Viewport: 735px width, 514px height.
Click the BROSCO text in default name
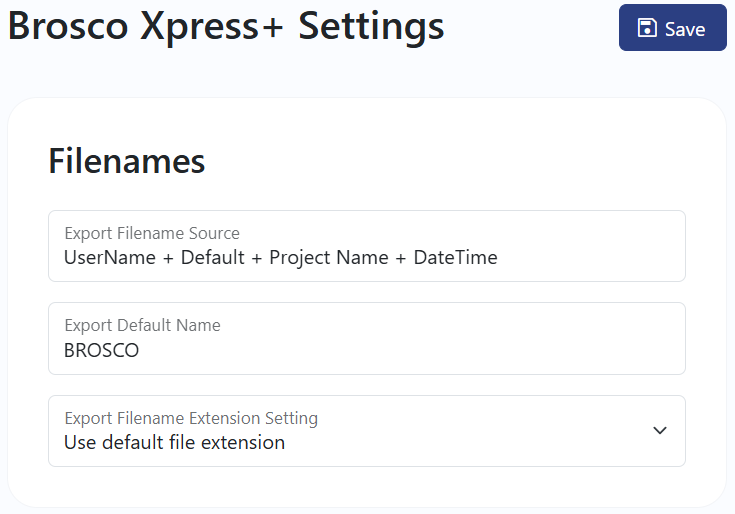(x=101, y=350)
